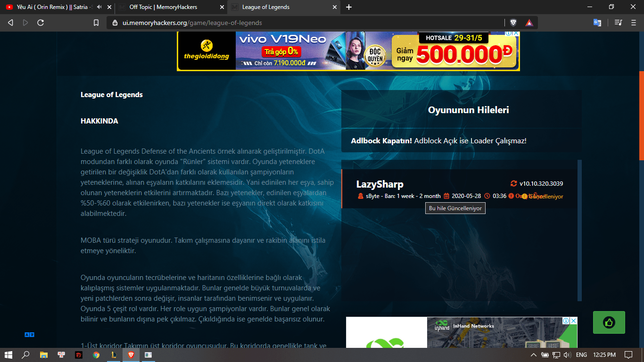644x362 pixels.
Task: Click the site lock icon in address bar
Action: click(x=114, y=23)
